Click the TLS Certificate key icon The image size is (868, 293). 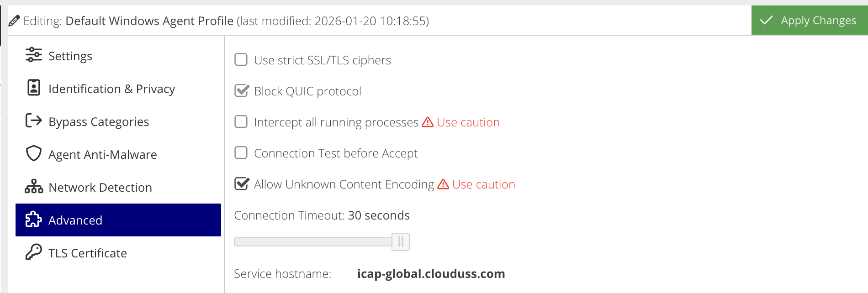[x=33, y=252]
